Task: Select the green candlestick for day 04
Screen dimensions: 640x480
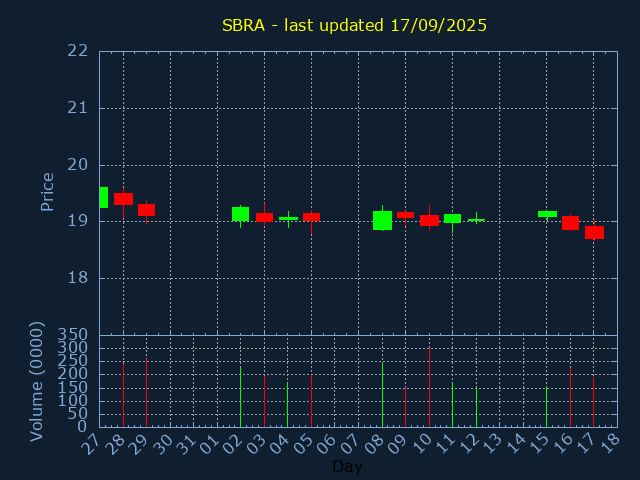Action: click(289, 218)
